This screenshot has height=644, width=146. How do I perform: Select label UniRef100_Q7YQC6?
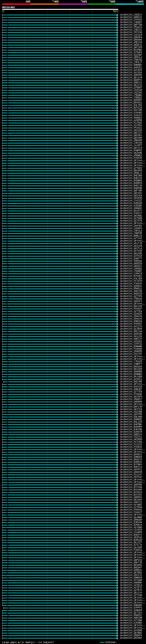click(131, 168)
